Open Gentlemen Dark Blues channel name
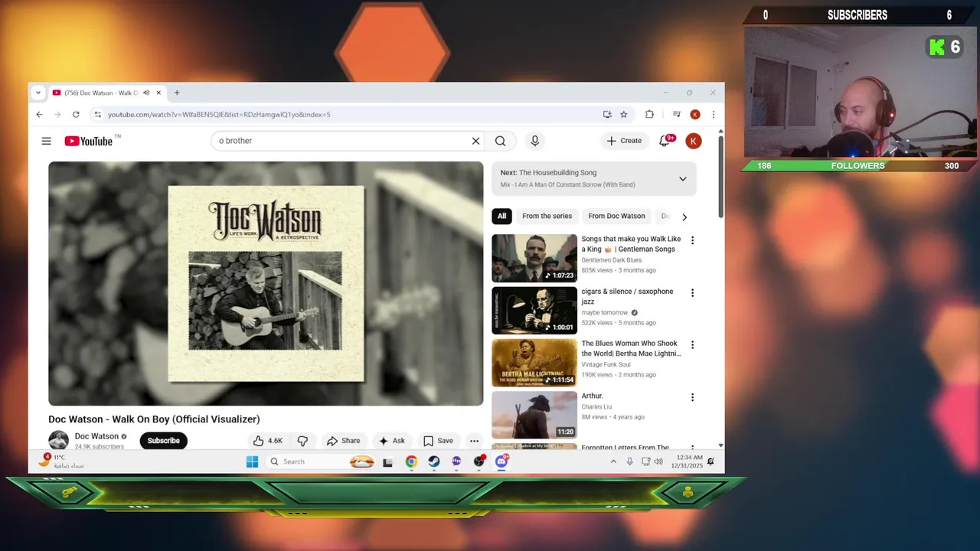This screenshot has height=551, width=980. pos(611,260)
